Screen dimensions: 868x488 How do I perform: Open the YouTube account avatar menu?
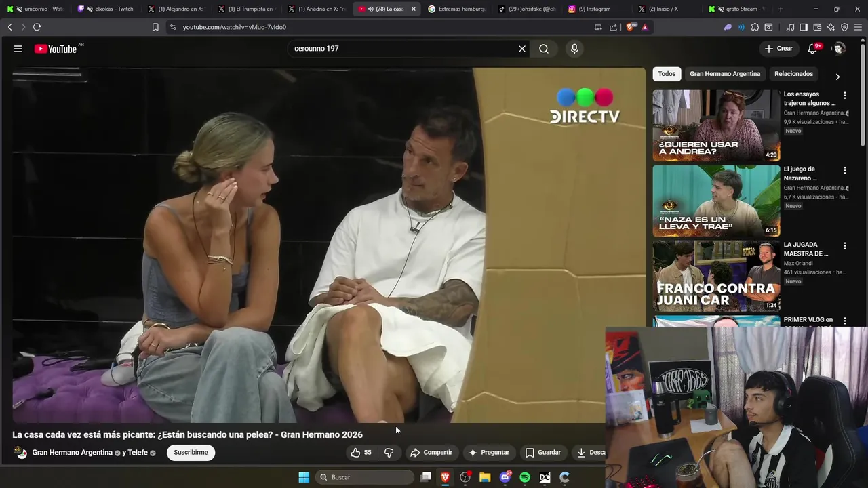[x=839, y=49]
